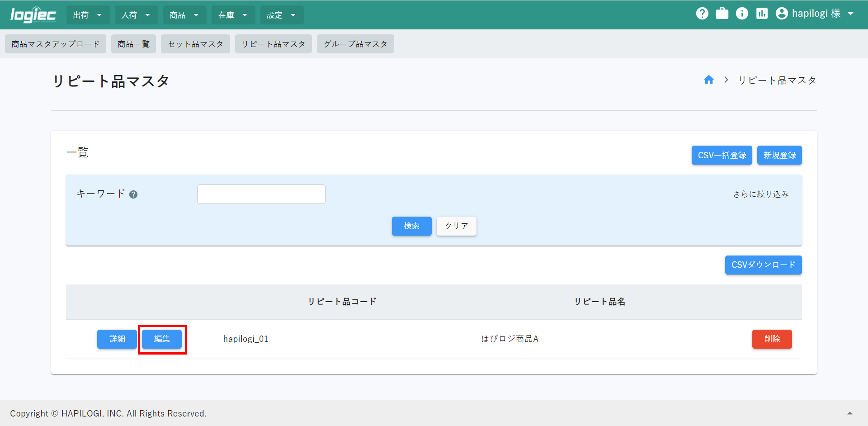Screen dimensions: 868x426
Task: Expand the 出荷 dropdown menu
Action: [x=88, y=15]
